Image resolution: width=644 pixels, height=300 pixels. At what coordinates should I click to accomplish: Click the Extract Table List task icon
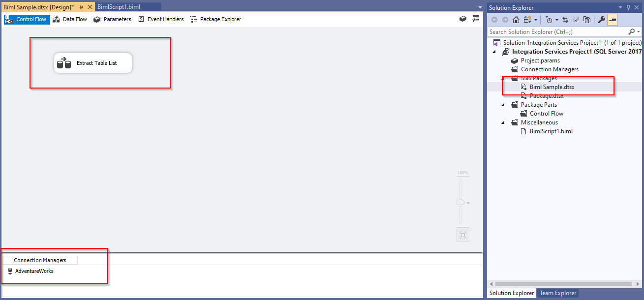[x=64, y=63]
